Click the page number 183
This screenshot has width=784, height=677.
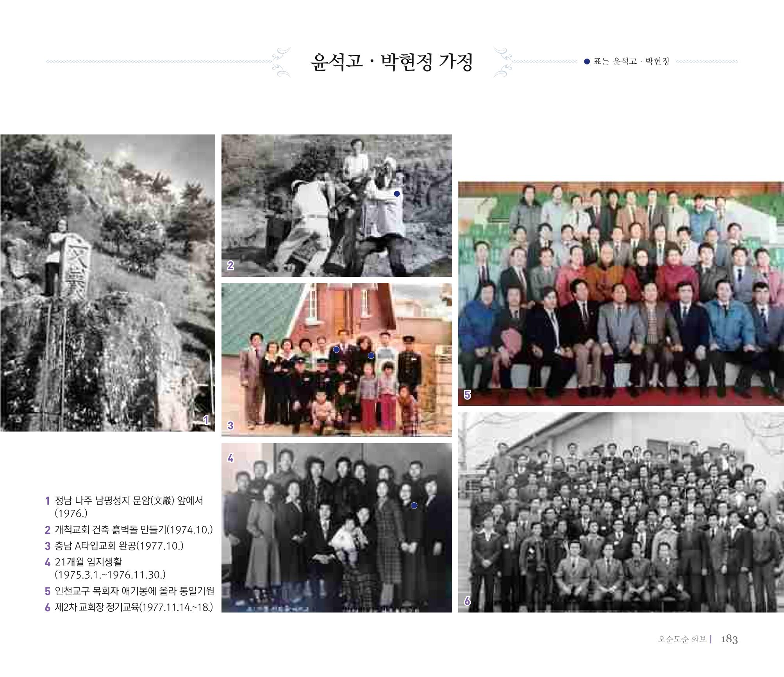(x=729, y=639)
